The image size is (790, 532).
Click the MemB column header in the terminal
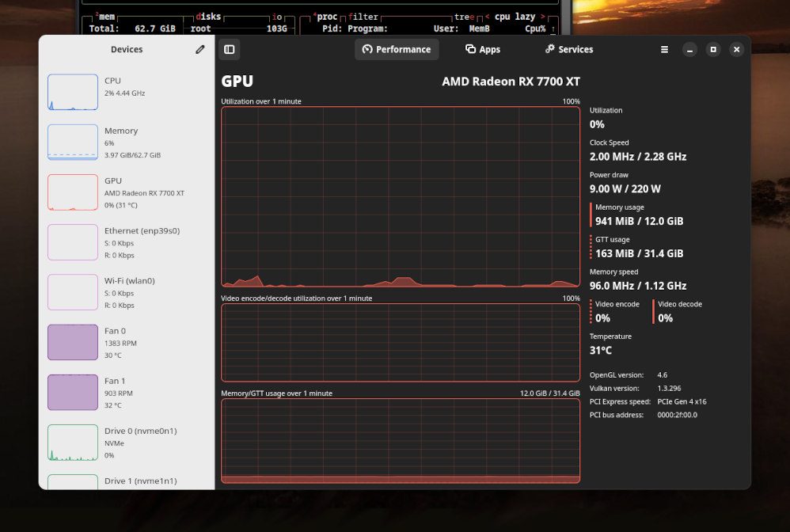point(479,28)
